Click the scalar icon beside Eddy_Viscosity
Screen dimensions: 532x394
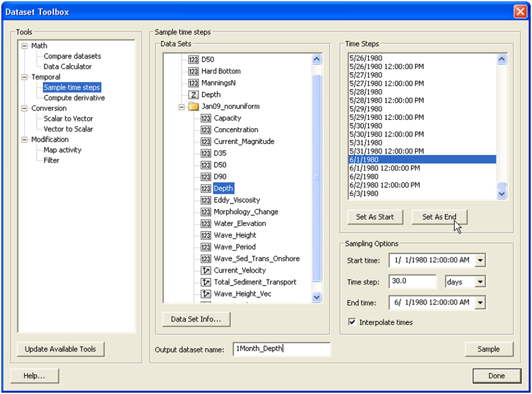click(x=205, y=200)
